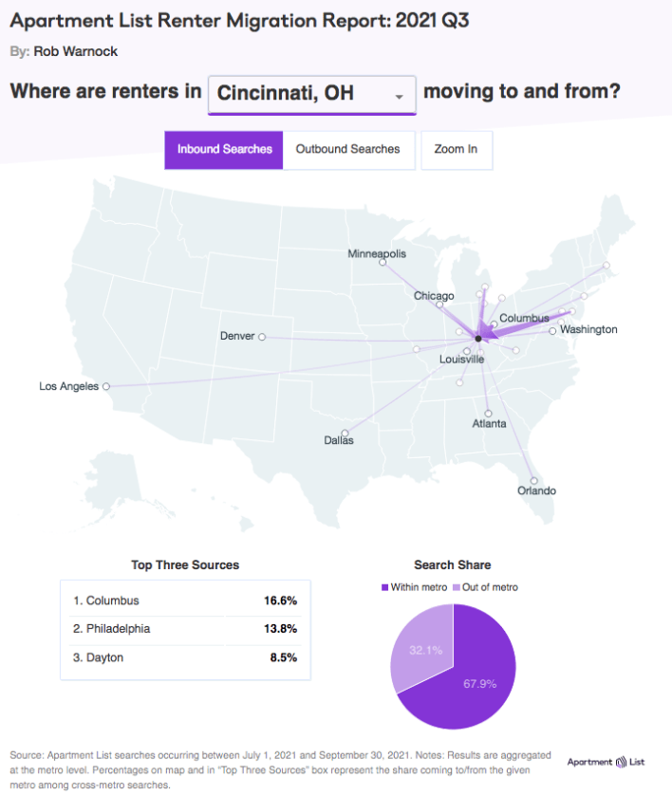Image resolution: width=672 pixels, height=795 pixels.
Task: Switch to Outbound Searches view
Action: [x=348, y=150]
